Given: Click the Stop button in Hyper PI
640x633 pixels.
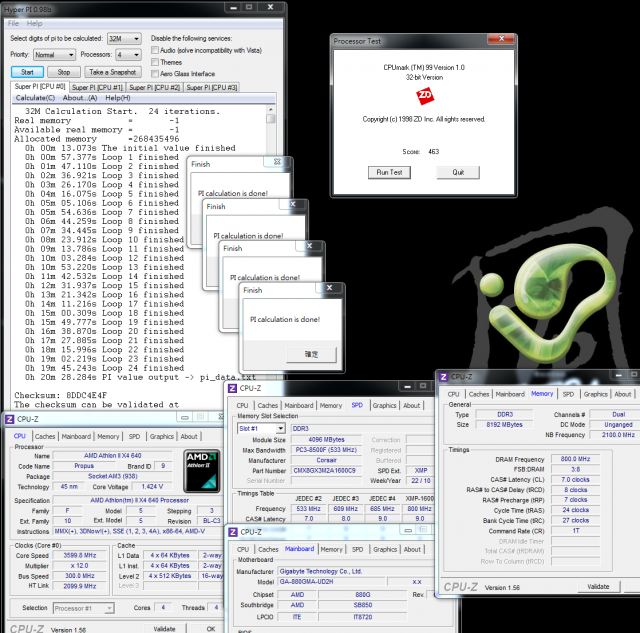Looking at the screenshot, I should [64, 72].
